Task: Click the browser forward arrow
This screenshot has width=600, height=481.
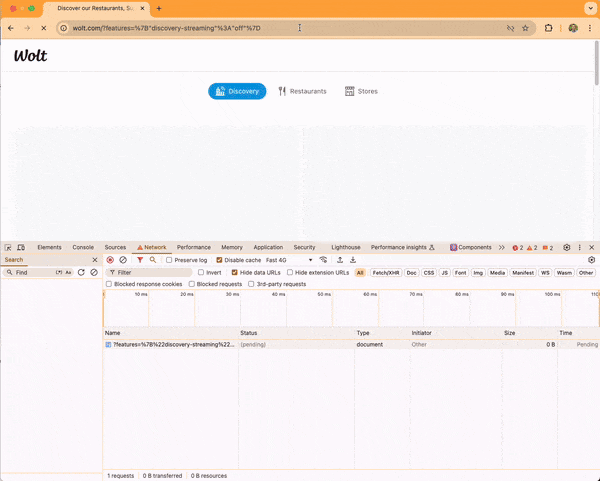Action: (27, 28)
